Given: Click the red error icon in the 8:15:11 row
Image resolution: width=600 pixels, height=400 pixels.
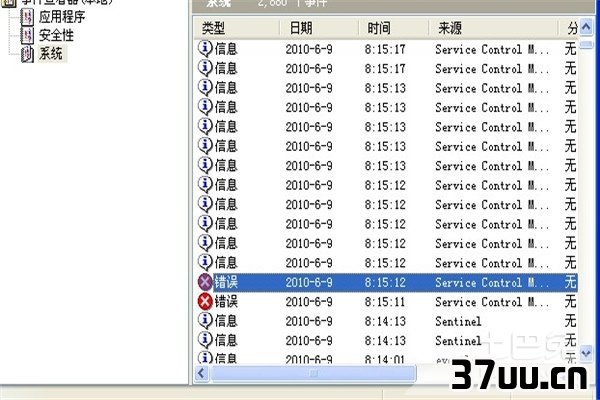Looking at the screenshot, I should [205, 302].
